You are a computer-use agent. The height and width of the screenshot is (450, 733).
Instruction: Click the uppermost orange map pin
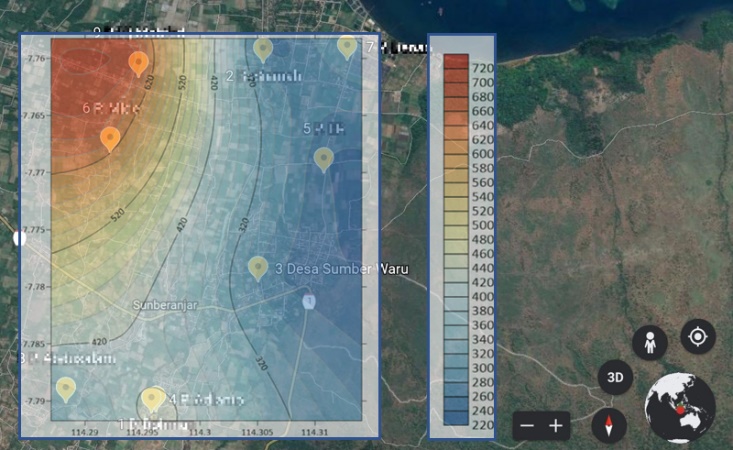[x=139, y=64]
